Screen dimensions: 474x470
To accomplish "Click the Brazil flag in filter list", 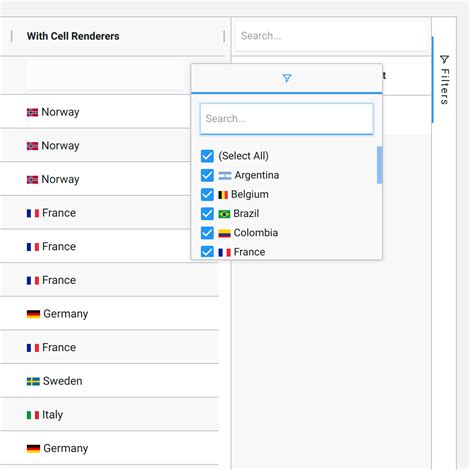I will click(224, 214).
